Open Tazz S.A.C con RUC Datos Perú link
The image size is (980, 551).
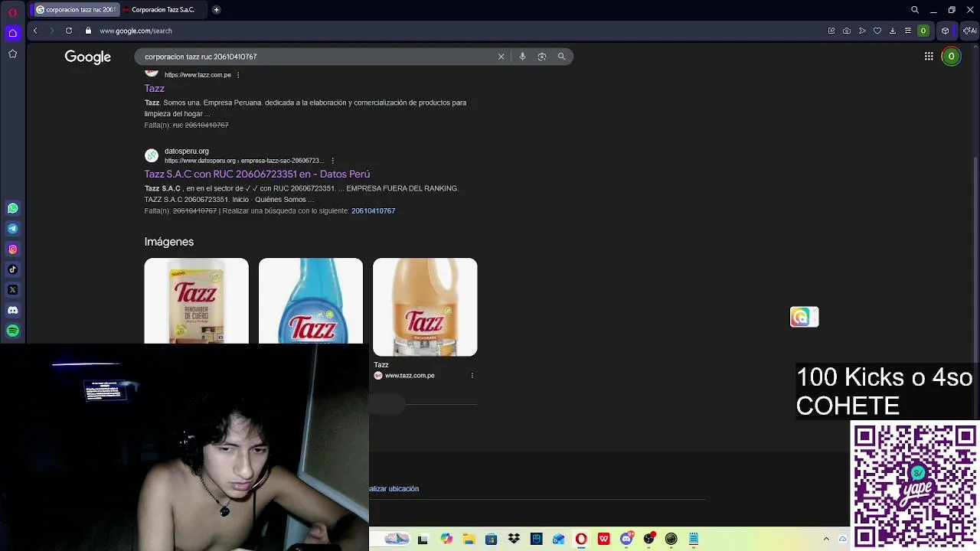[257, 174]
